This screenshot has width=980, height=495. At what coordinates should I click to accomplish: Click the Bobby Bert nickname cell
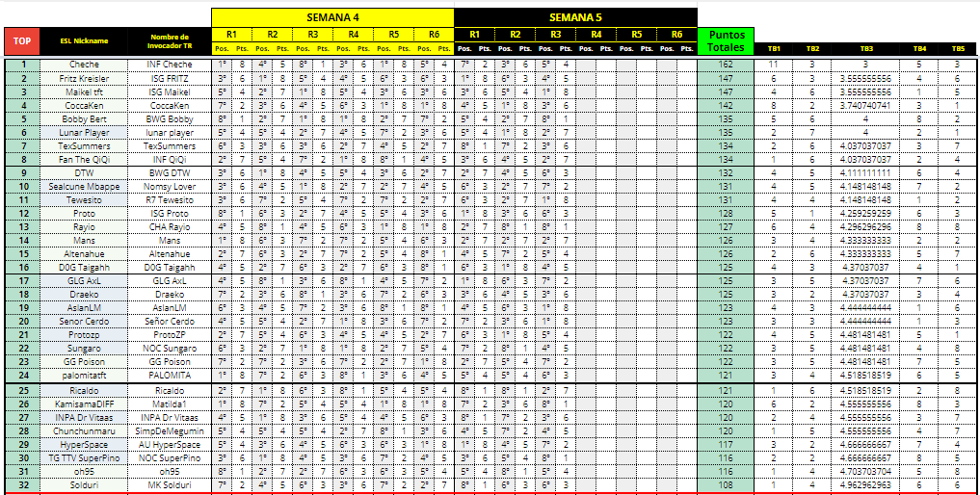coord(84,118)
